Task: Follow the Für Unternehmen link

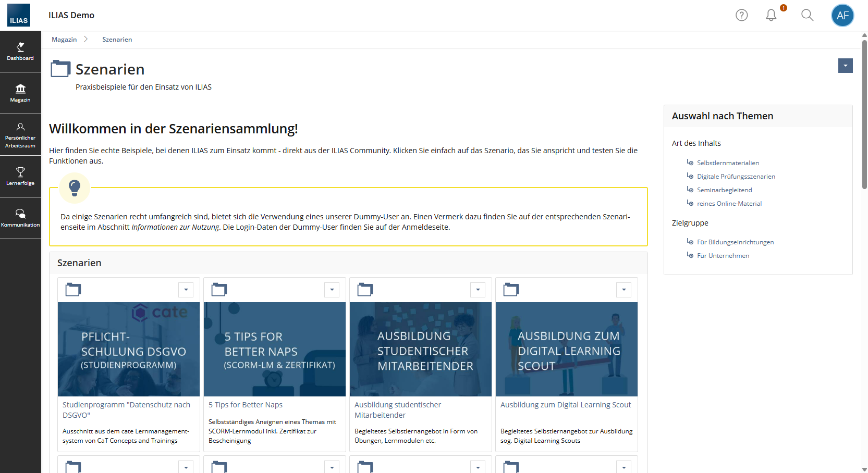Action: pyautogui.click(x=723, y=256)
